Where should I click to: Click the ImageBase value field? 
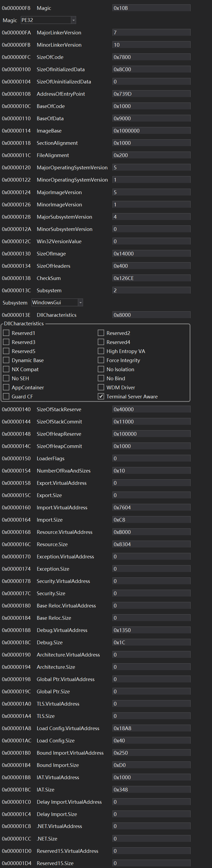pos(151,131)
